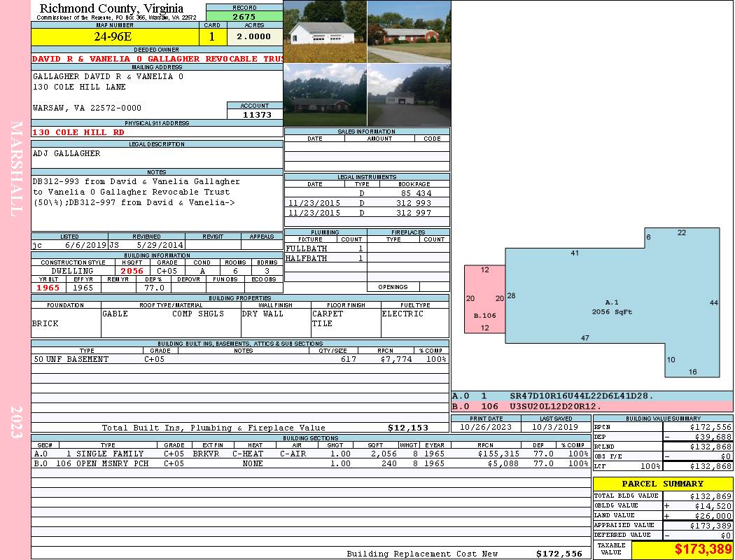Viewport: 735px width, 560px height.
Task: Click the account number 11373 box
Action: [x=255, y=115]
